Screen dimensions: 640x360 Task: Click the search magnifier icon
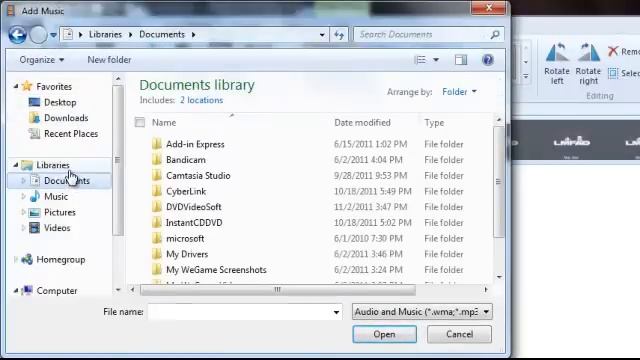[x=495, y=35]
